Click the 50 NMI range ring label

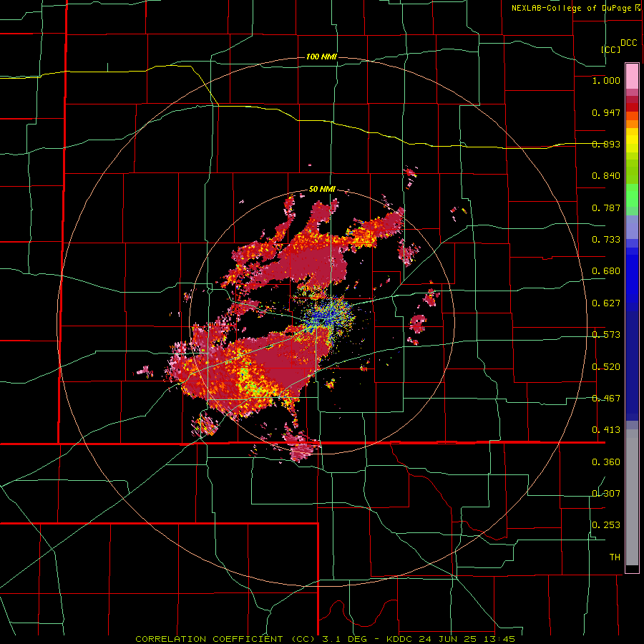(322, 190)
